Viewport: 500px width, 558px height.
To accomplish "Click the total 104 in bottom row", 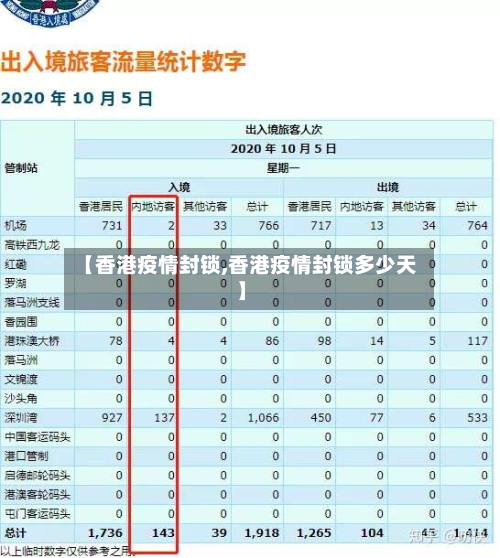I will coord(372,533).
